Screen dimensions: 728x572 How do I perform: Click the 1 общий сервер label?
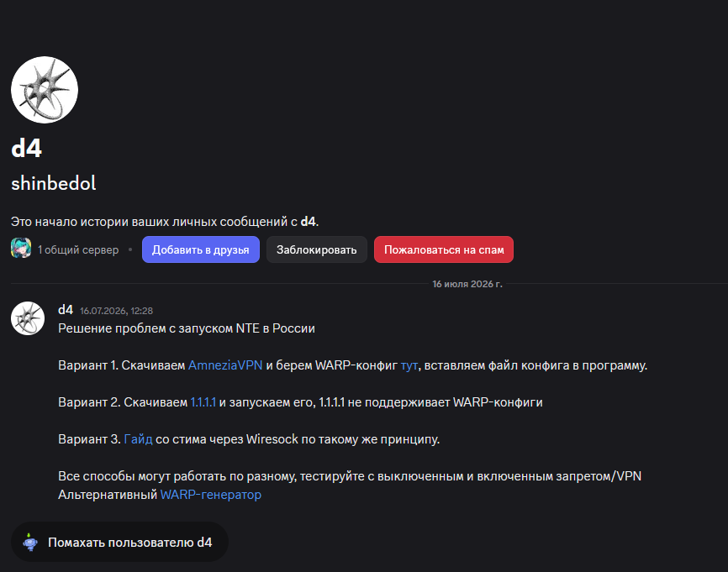(x=78, y=249)
